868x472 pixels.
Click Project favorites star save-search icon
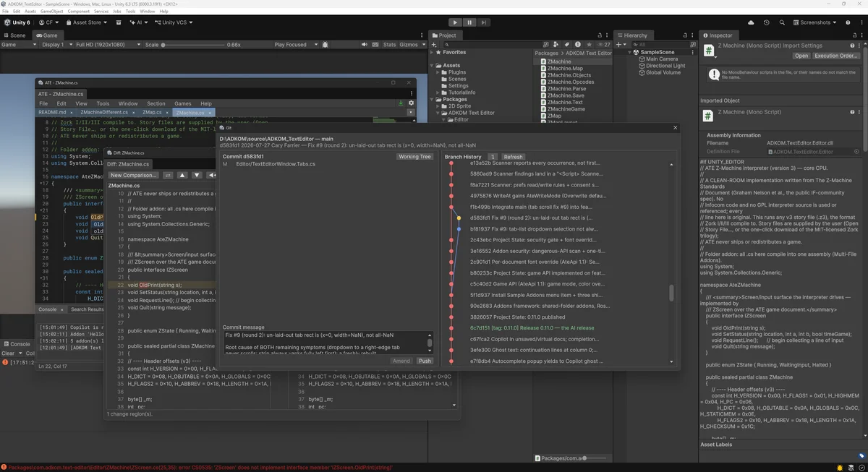click(588, 45)
